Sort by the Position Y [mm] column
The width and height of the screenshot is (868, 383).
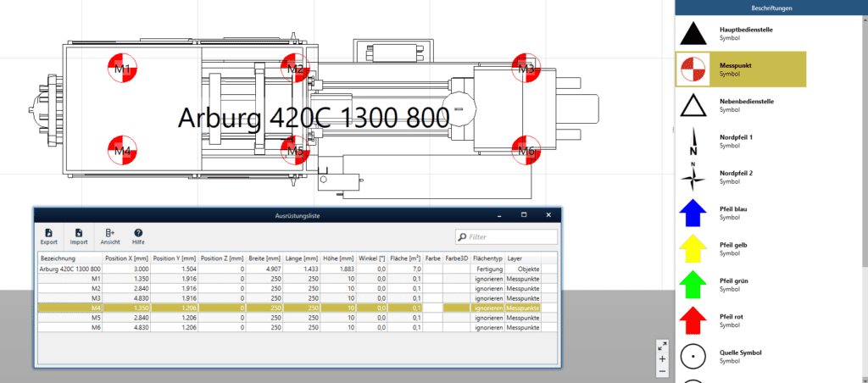175,258
